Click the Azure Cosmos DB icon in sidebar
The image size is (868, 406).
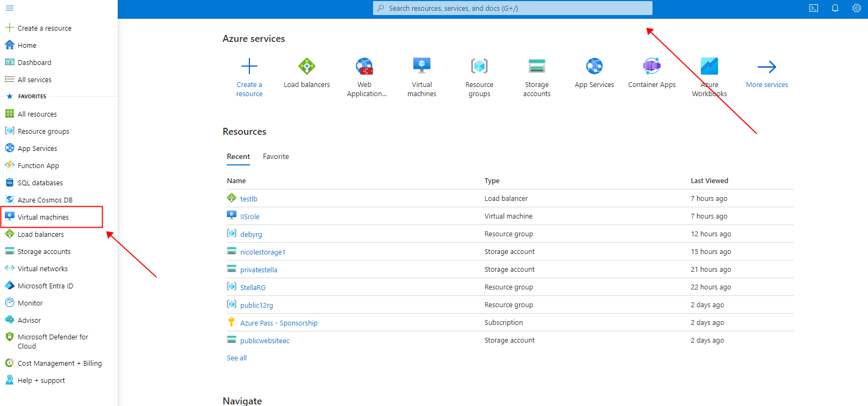click(x=10, y=200)
